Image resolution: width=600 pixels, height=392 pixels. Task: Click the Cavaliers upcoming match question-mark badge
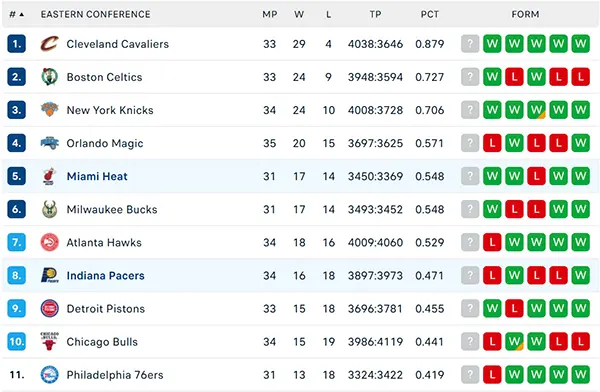tap(470, 44)
